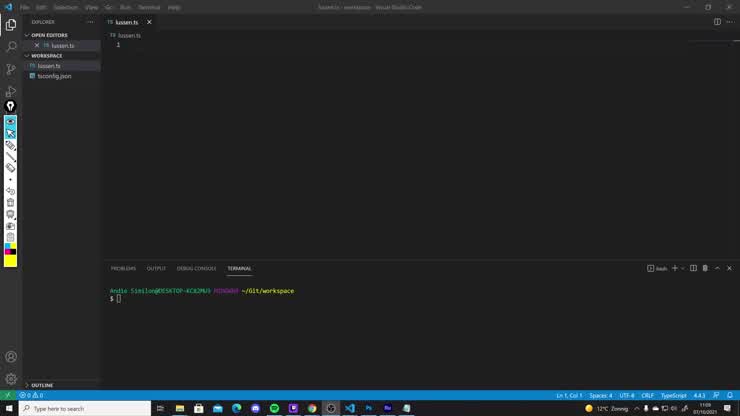Open tsconfig.json in the explorer
Viewport: 740px width, 416px height.
click(54, 76)
